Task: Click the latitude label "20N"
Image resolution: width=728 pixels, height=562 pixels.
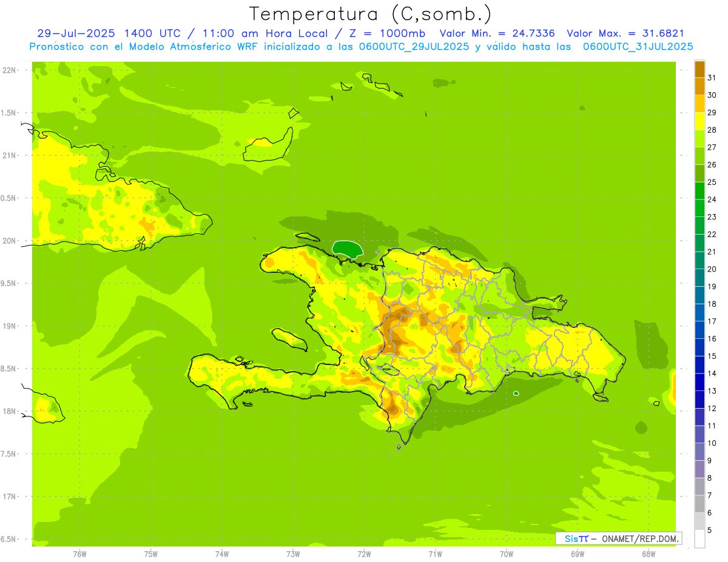Action: pyautogui.click(x=9, y=241)
